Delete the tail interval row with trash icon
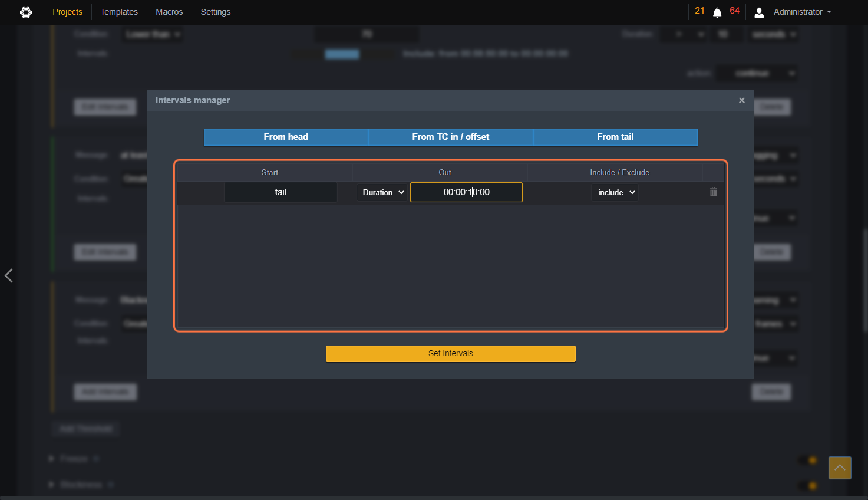Image resolution: width=868 pixels, height=500 pixels. [713, 192]
